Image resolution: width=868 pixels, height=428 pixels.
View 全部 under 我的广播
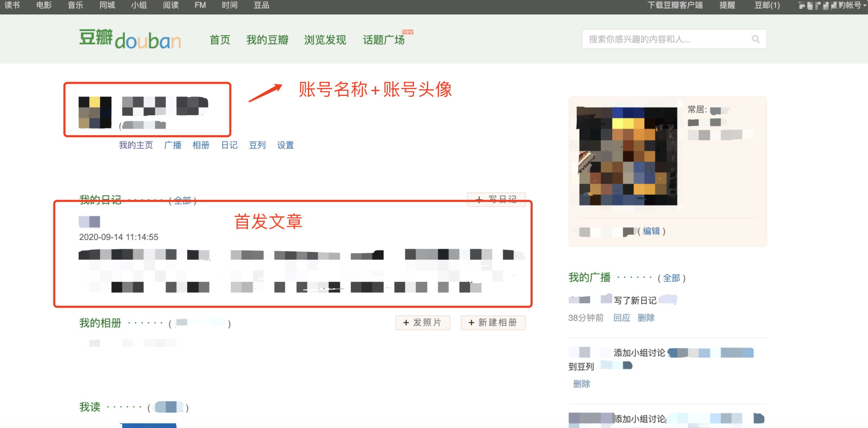point(671,278)
